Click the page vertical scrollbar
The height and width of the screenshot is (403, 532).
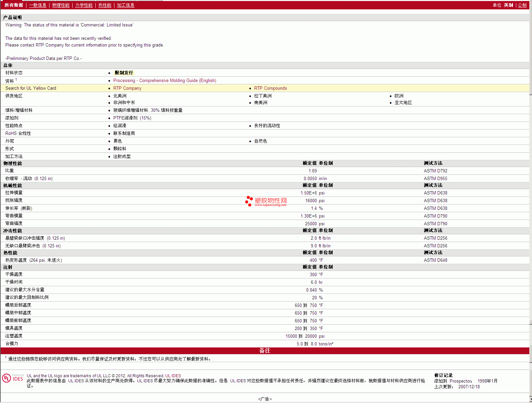[530, 201]
